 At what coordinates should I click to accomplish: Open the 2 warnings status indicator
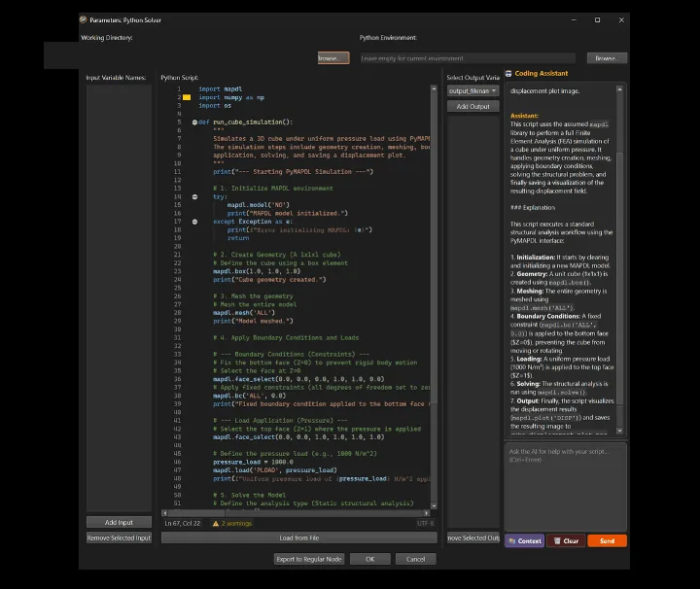(232, 524)
